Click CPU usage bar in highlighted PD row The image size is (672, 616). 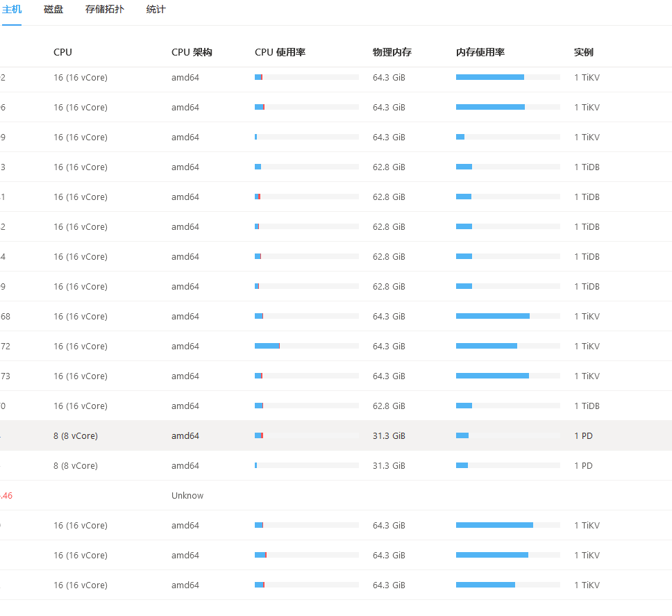click(307, 435)
